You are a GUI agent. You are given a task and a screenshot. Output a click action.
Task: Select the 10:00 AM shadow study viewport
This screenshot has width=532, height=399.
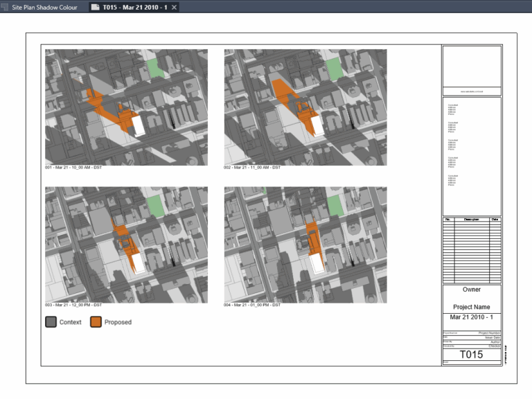click(x=126, y=107)
